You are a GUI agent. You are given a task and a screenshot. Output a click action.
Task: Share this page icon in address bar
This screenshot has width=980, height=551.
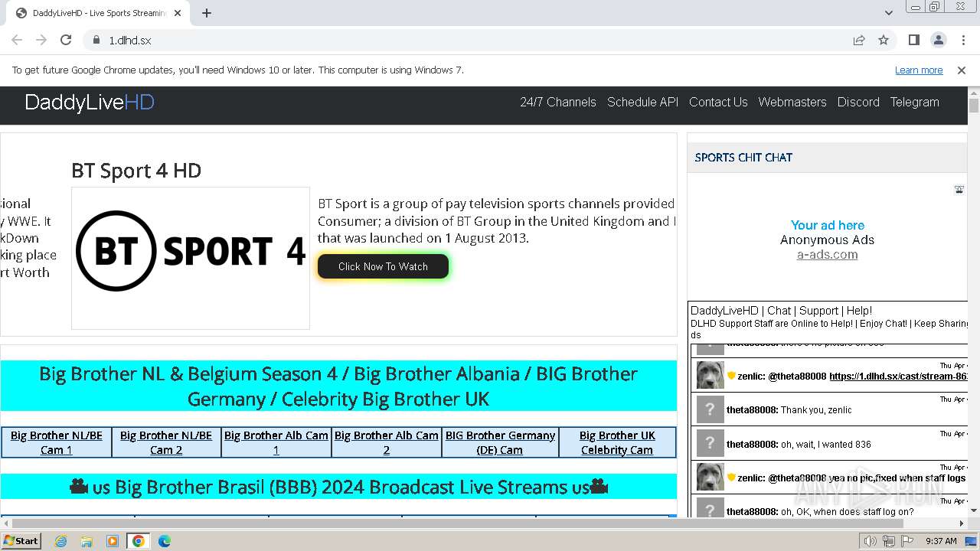859,40
